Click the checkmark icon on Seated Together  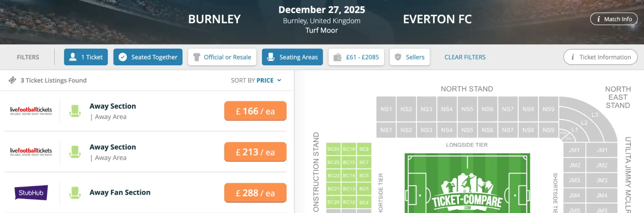point(122,57)
